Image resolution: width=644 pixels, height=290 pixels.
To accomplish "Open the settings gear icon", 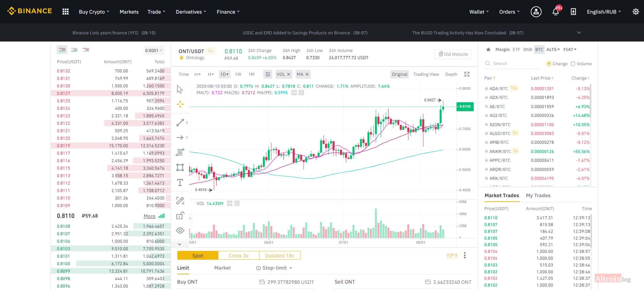I will click(x=636, y=12).
